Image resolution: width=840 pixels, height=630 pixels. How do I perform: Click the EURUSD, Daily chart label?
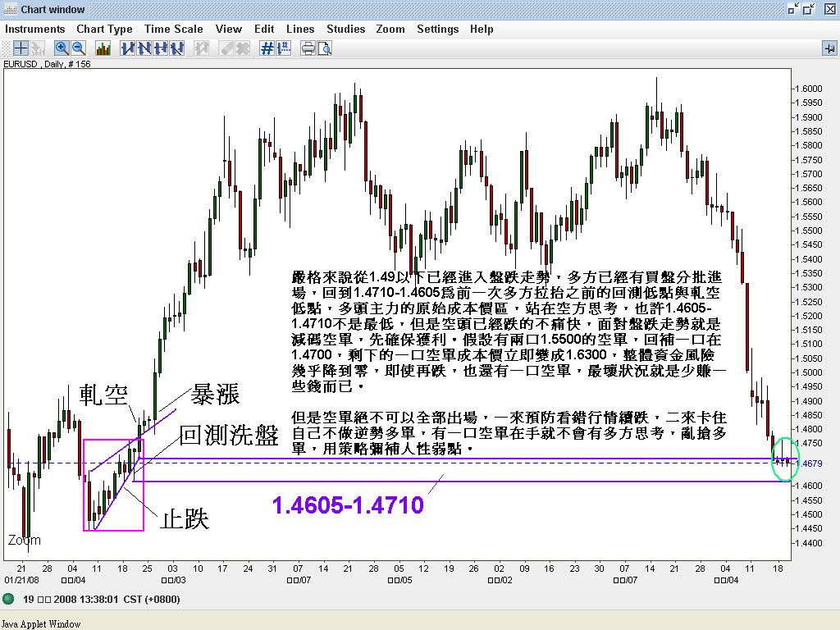pos(47,64)
